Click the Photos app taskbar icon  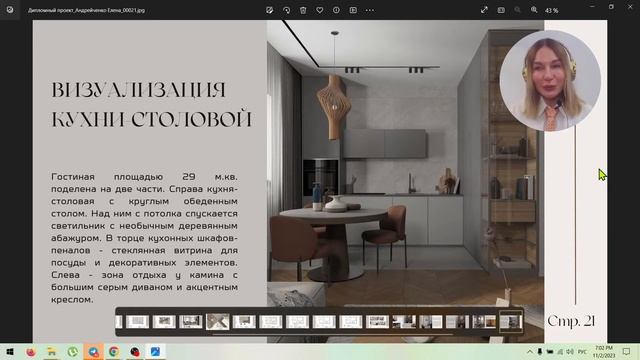(156, 352)
